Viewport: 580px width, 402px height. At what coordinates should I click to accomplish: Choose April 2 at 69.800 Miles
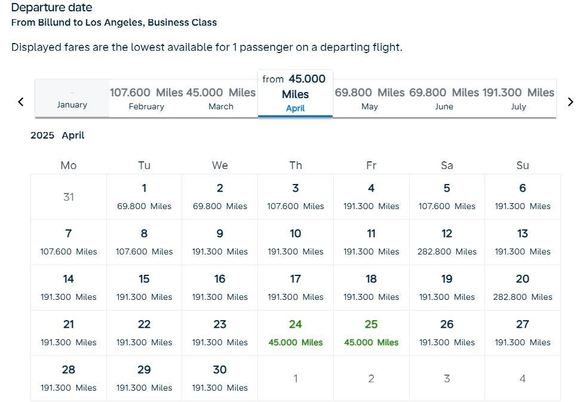pos(220,197)
